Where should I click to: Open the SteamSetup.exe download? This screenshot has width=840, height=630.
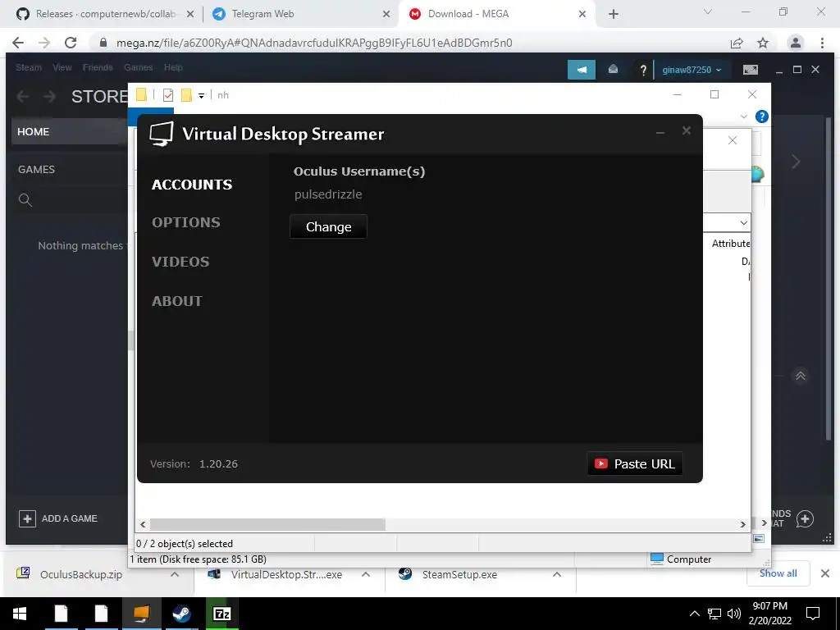(459, 574)
